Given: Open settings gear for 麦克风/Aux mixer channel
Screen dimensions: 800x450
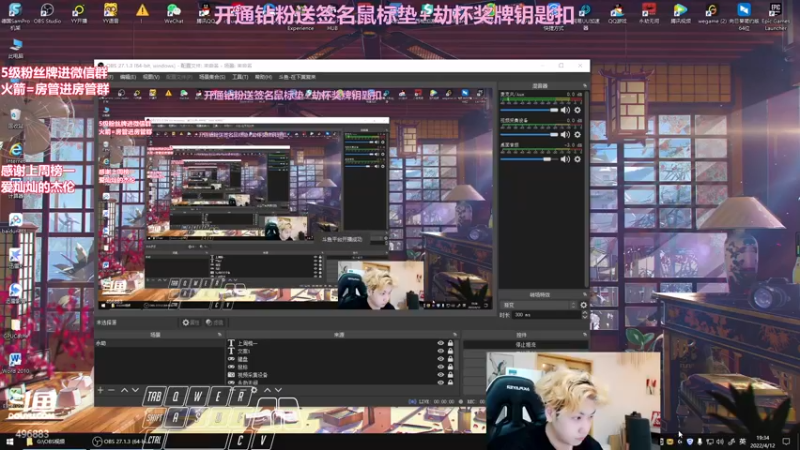Looking at the screenshot, I should click(x=578, y=110).
